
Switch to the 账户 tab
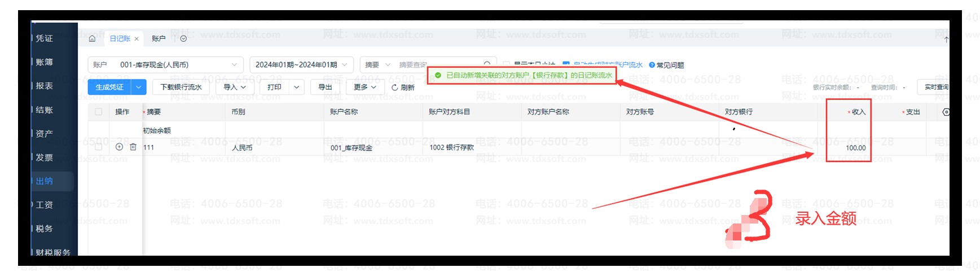pyautogui.click(x=159, y=38)
